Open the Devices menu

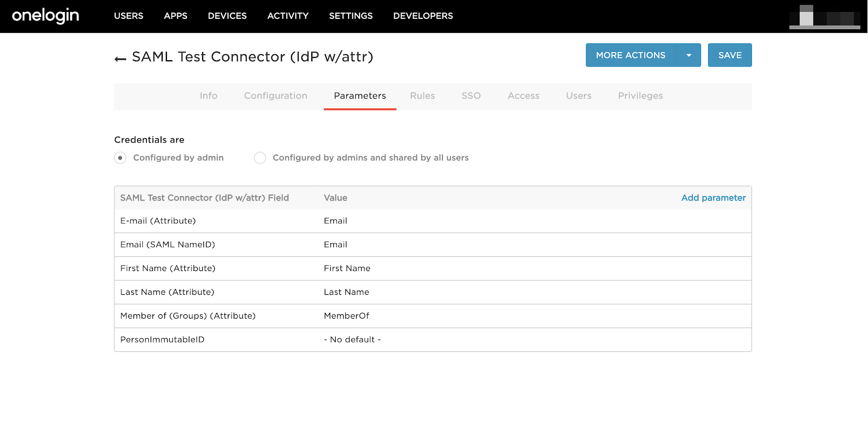pos(227,16)
